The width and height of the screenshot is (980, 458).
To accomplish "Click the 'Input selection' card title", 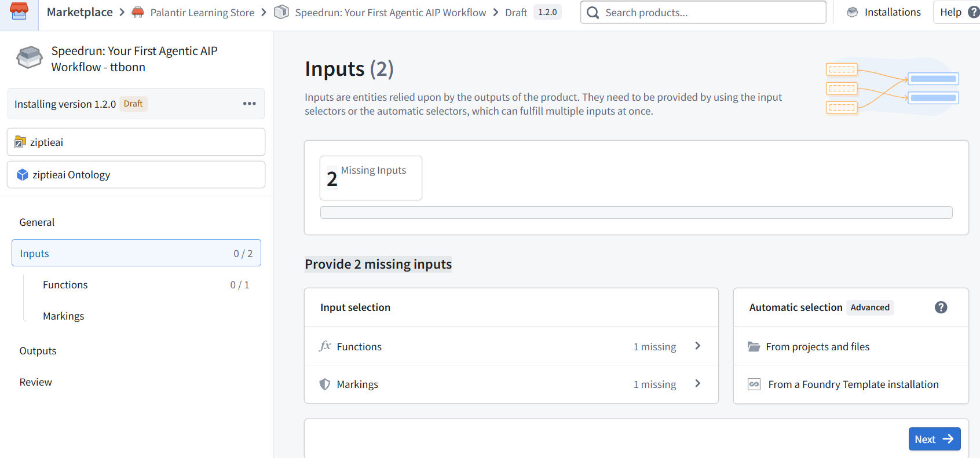I will coord(355,307).
